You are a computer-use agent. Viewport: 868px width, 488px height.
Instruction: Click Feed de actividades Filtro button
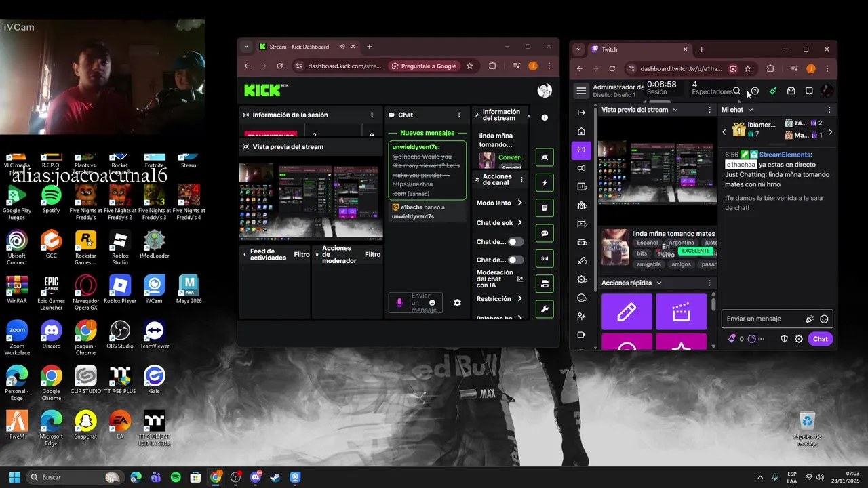coord(302,255)
